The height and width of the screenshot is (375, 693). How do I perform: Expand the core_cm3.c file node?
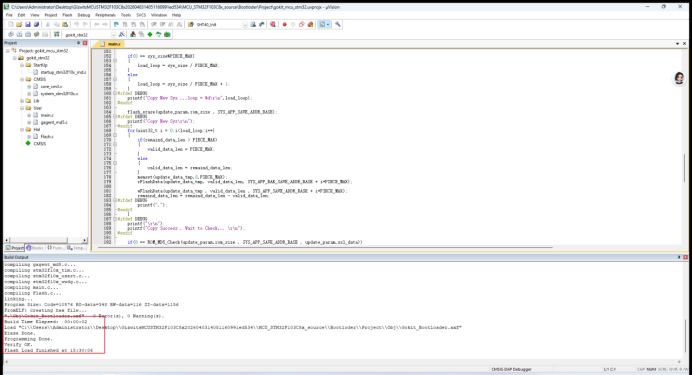coord(29,87)
